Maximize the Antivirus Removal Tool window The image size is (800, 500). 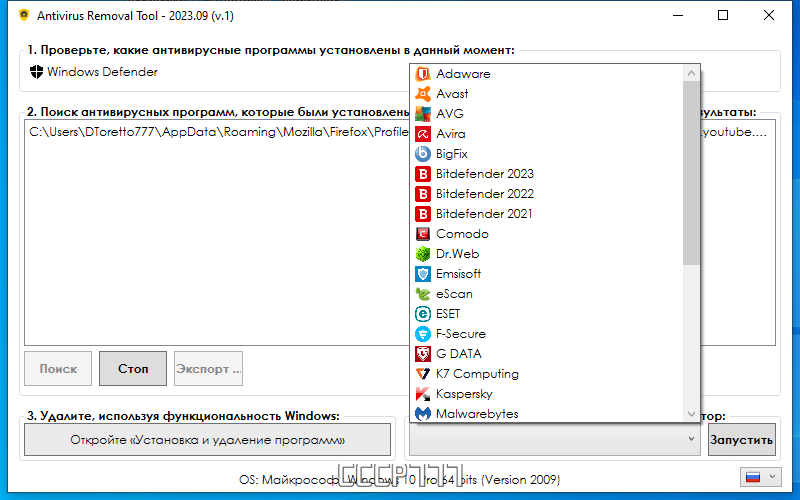(x=723, y=15)
